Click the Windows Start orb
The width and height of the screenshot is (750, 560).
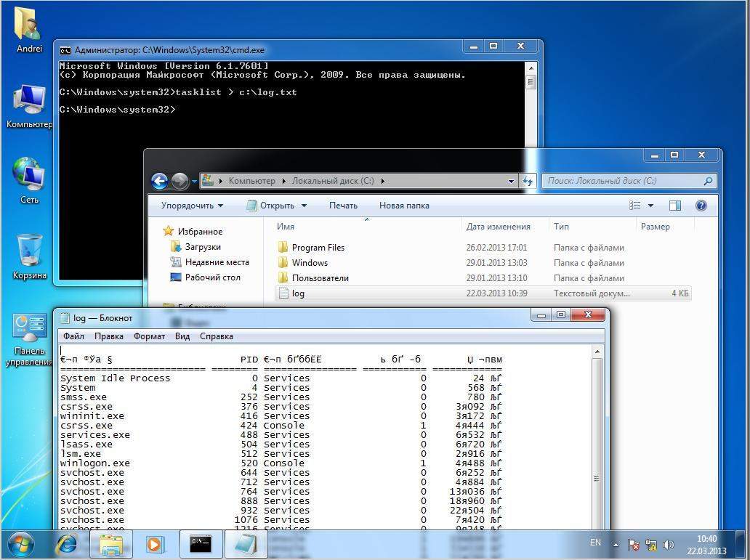(20, 545)
